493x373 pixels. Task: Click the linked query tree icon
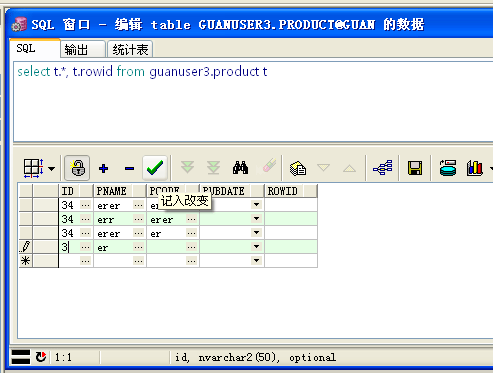pos(383,167)
